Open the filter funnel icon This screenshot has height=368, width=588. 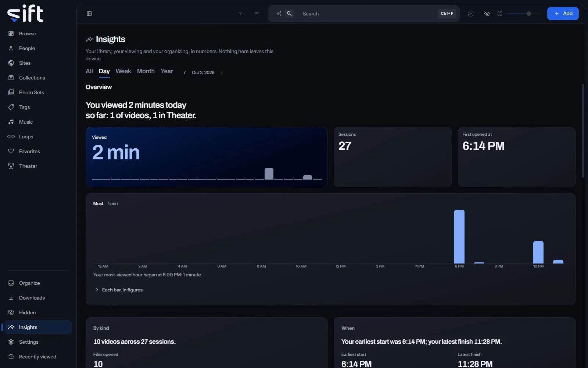241,14
